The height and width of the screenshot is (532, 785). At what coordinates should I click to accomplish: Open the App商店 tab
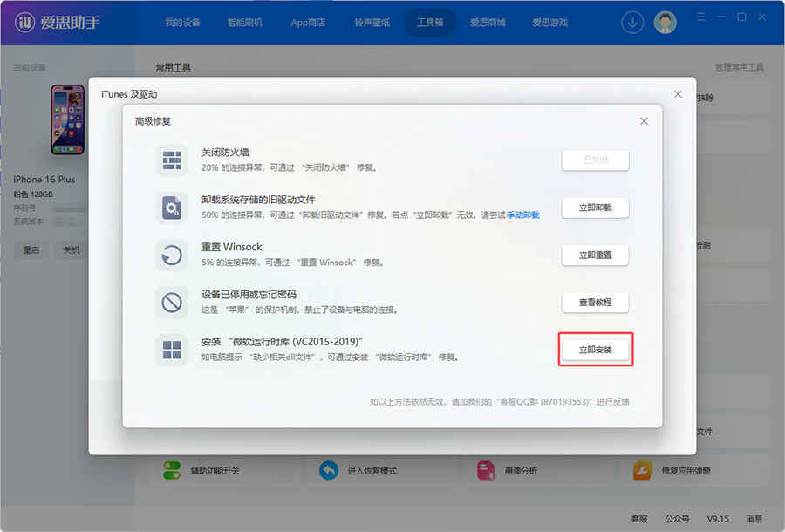(x=308, y=23)
